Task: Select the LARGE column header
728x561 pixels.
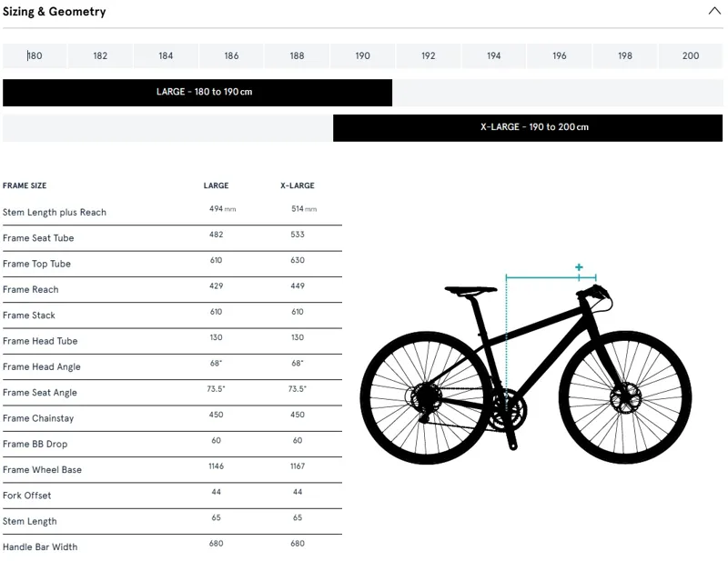Action: click(216, 185)
